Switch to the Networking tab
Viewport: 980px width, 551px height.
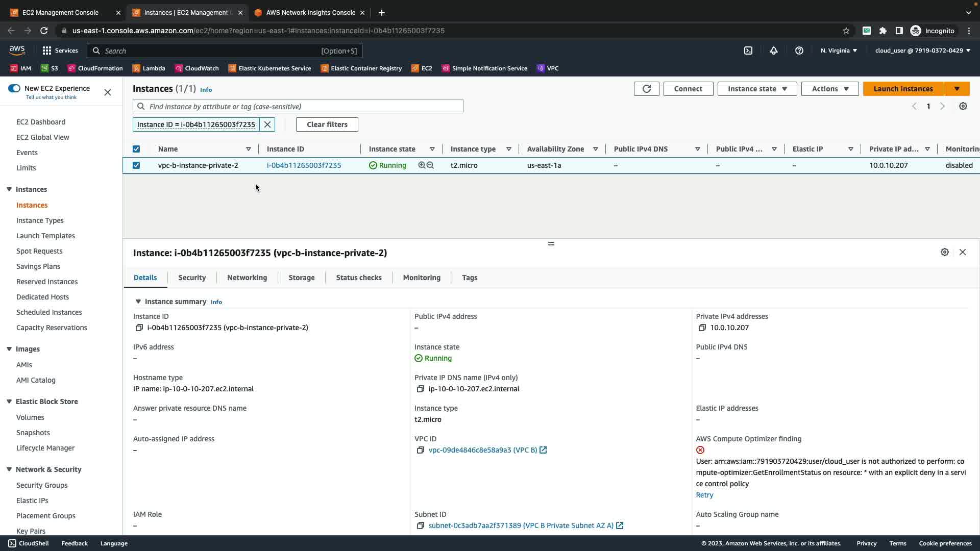[247, 278]
